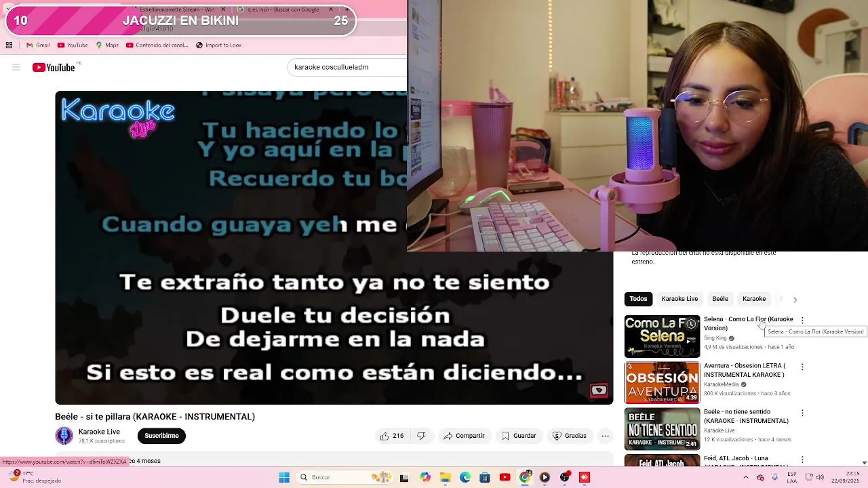868x488 pixels.
Task: Save video using Guardar
Action: click(x=519, y=436)
